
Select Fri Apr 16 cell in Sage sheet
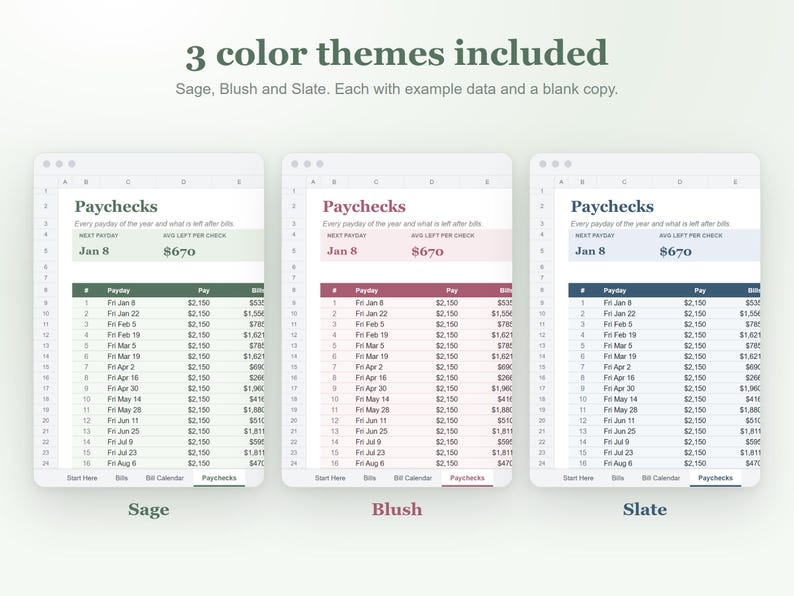click(123, 378)
